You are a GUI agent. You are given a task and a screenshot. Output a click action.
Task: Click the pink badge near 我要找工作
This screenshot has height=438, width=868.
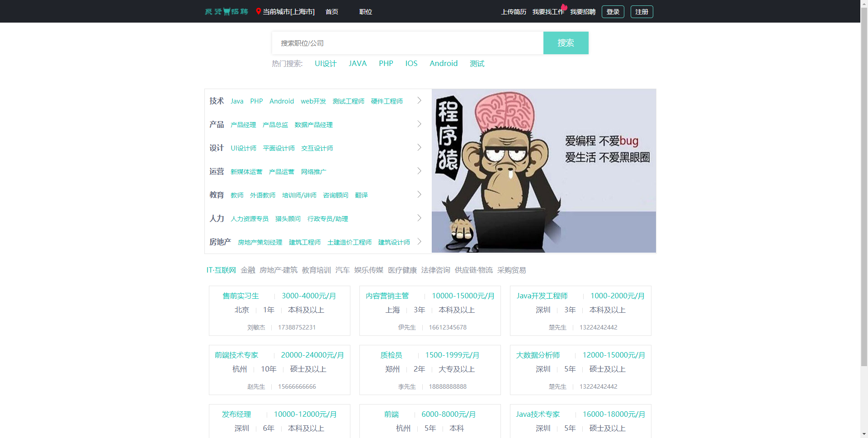point(564,7)
